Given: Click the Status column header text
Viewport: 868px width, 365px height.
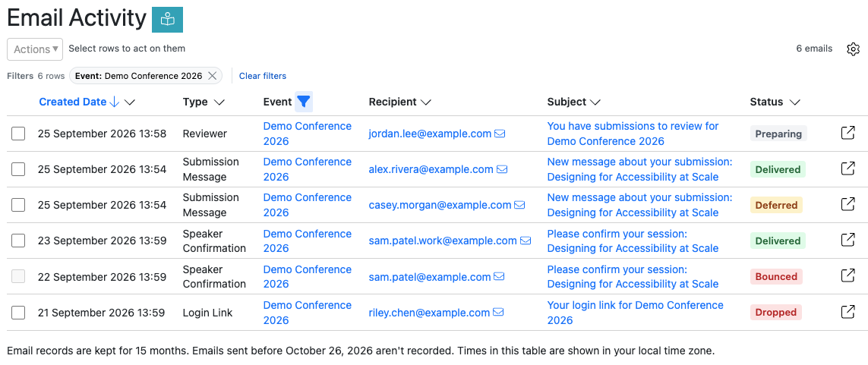Looking at the screenshot, I should [x=767, y=102].
